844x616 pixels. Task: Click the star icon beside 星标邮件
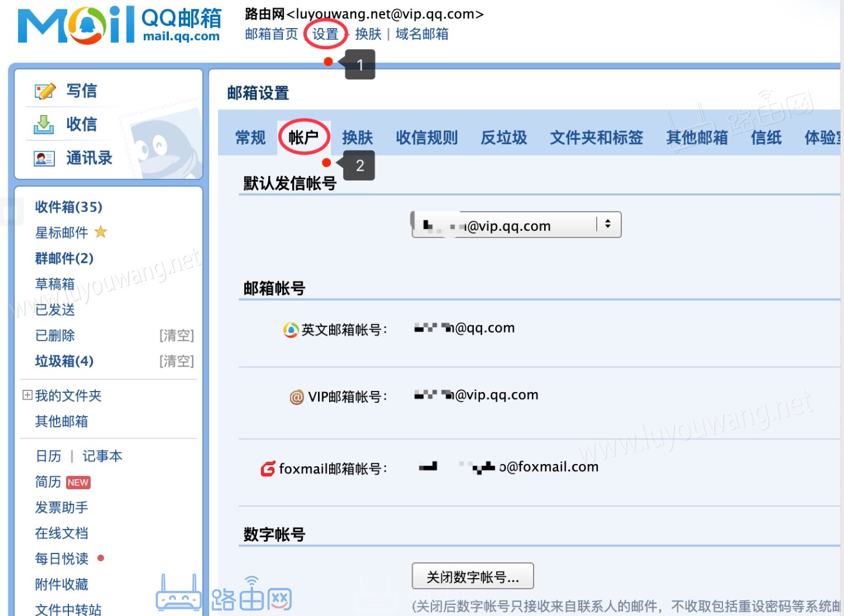(x=100, y=232)
